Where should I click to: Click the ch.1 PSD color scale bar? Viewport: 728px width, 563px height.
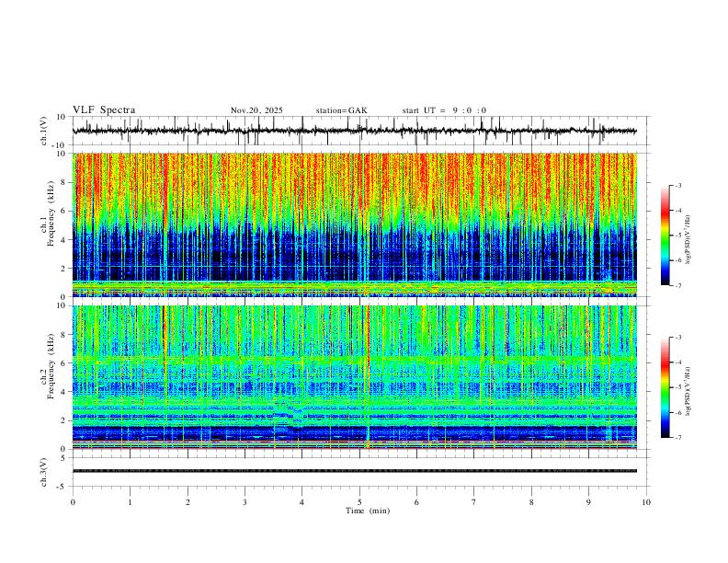(665, 236)
